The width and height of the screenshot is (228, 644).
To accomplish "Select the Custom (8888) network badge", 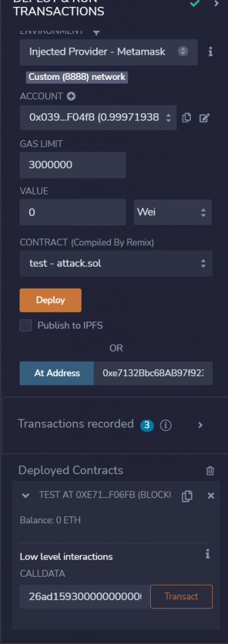I will click(77, 77).
